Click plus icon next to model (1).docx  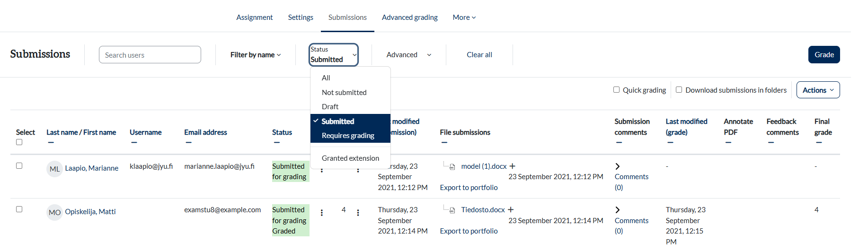pos(512,166)
